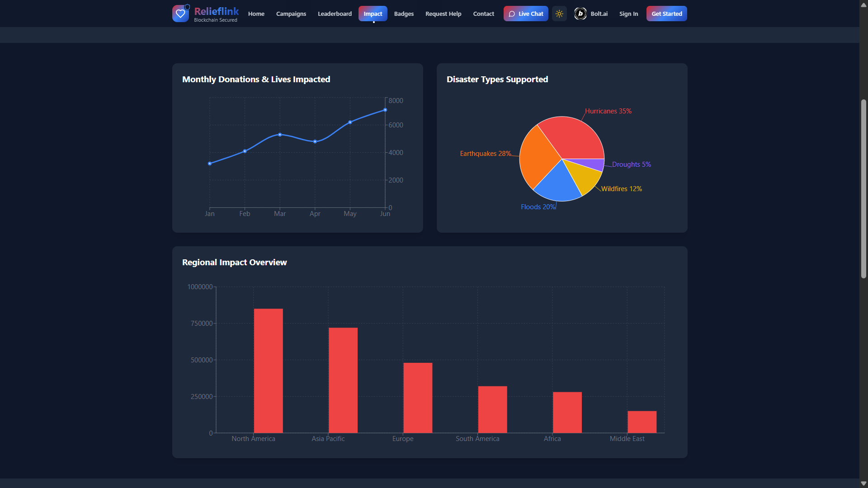Open the Badges page
This screenshot has height=488, width=868.
pyautogui.click(x=404, y=14)
